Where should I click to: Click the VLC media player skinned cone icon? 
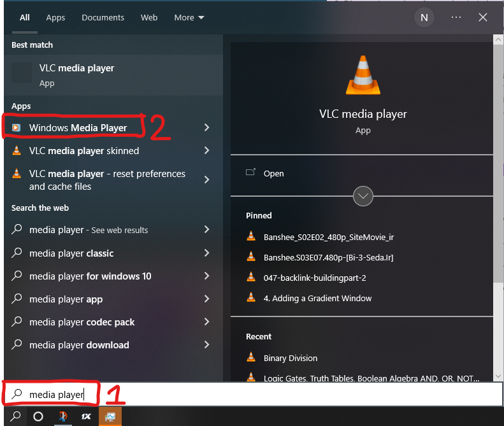tap(17, 151)
